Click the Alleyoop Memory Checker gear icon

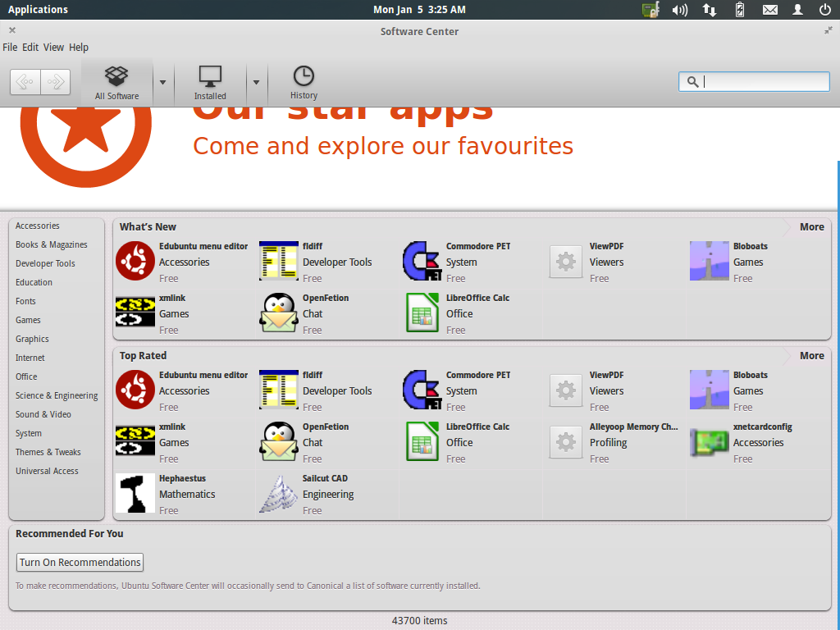[x=566, y=442]
